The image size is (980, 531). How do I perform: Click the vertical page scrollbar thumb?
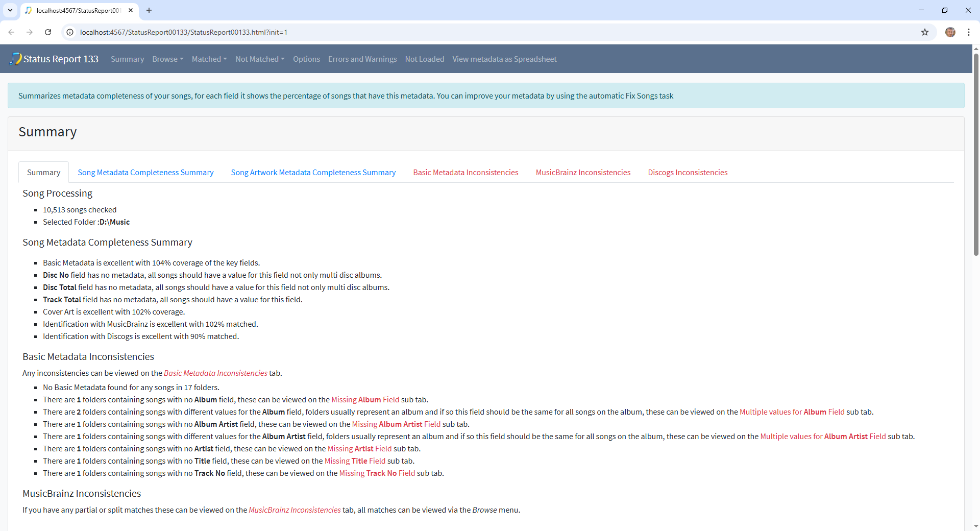[976, 153]
